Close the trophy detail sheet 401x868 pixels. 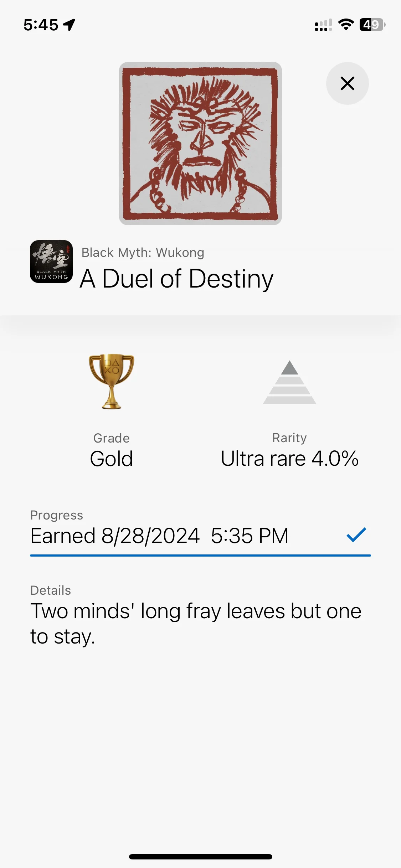347,83
